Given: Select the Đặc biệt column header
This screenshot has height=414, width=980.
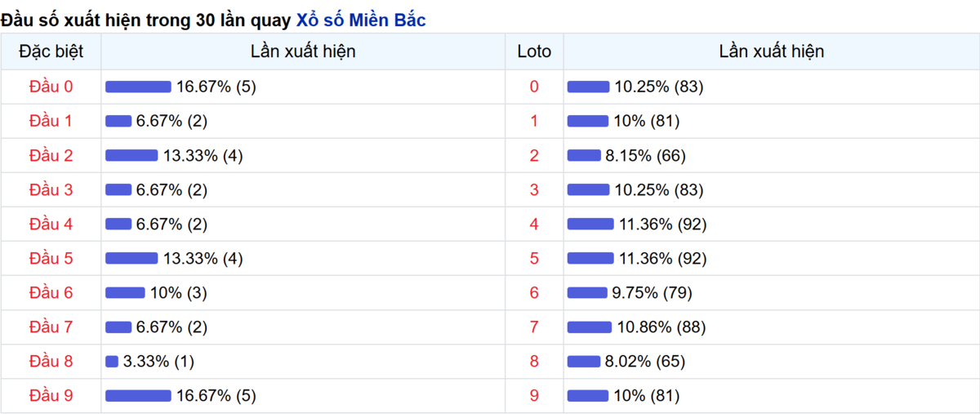Looking at the screenshot, I should 51,51.
